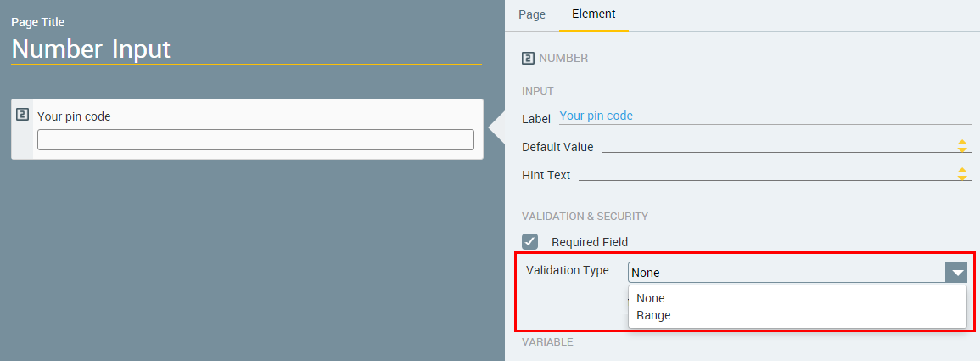Edit the Label field 'Your pin code'
The image size is (980, 361).
pos(765,116)
